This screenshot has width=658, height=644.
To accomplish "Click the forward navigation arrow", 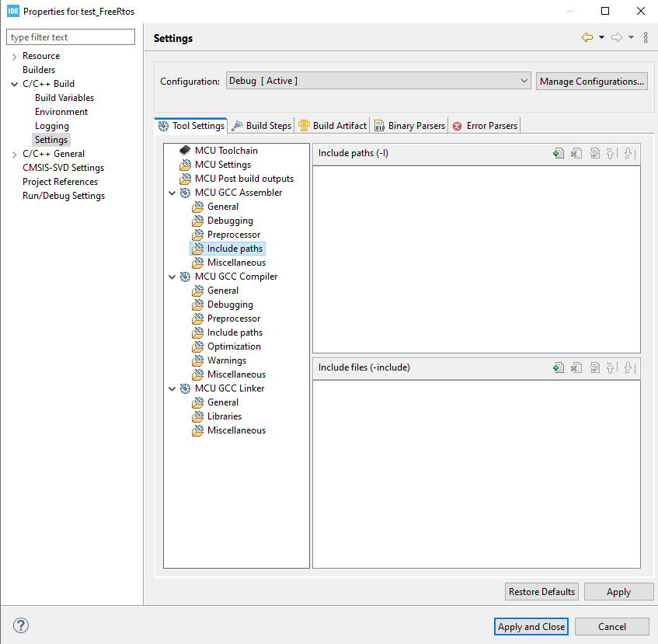I will tap(617, 37).
